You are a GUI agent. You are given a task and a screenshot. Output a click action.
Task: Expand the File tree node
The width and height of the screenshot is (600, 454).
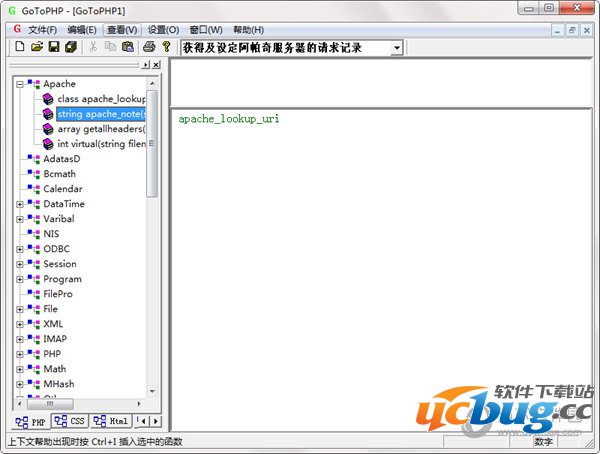click(20, 309)
